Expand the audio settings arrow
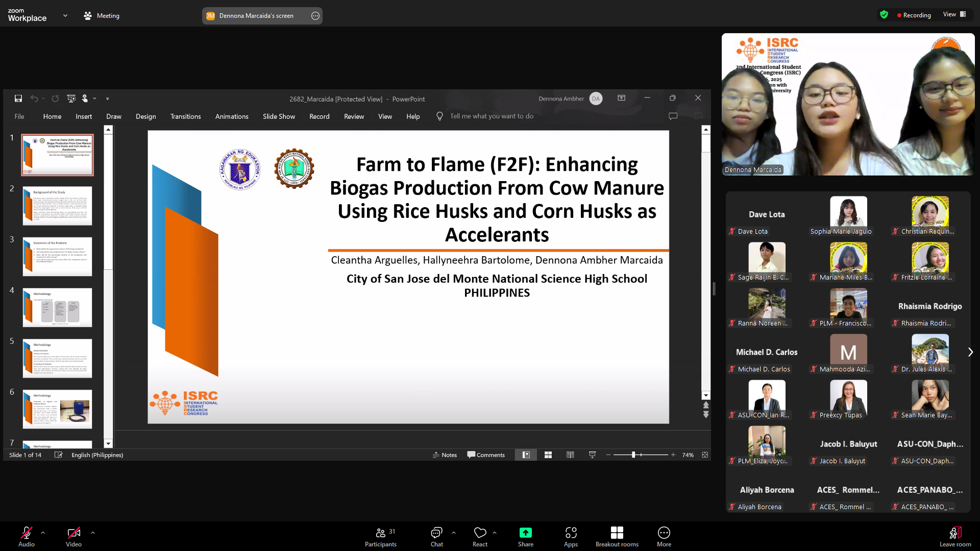 point(43,533)
